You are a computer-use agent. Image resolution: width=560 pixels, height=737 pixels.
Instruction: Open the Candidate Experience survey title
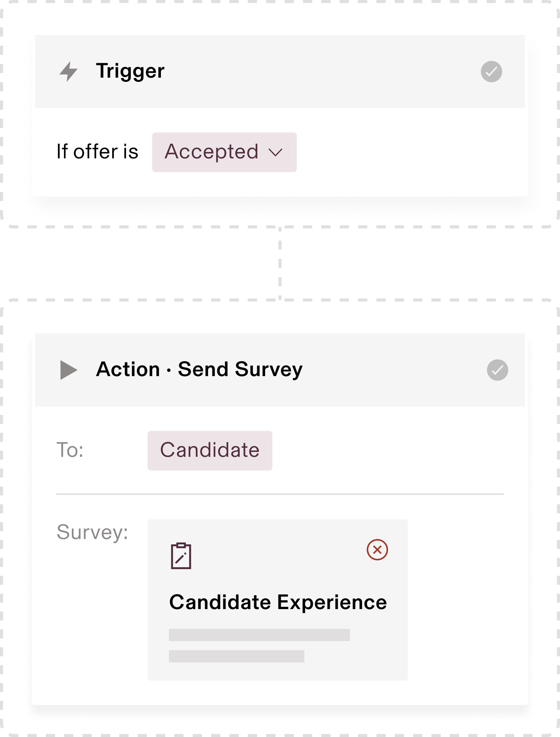pyautogui.click(x=278, y=603)
